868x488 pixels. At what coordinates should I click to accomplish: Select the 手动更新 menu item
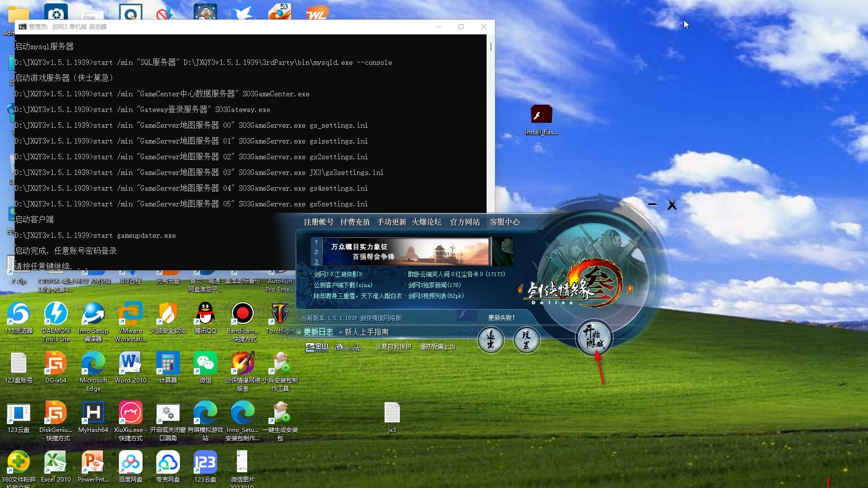tap(392, 222)
